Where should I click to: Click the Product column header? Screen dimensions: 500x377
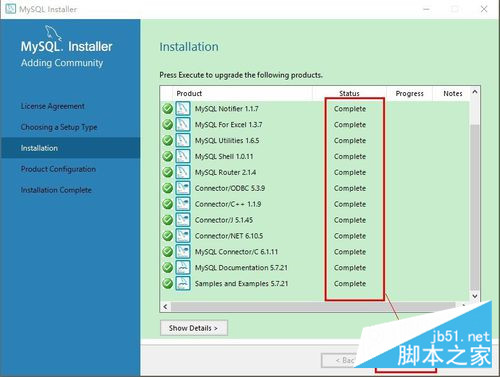(189, 93)
